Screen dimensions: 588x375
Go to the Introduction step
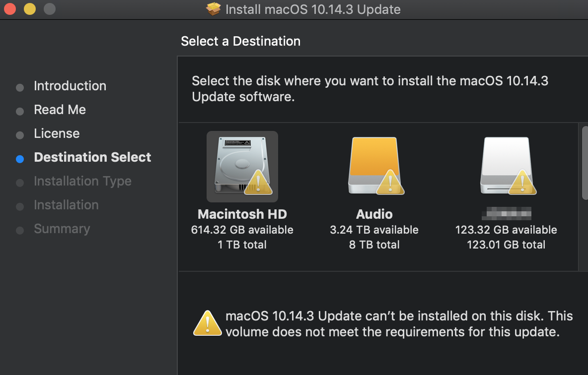coord(70,86)
